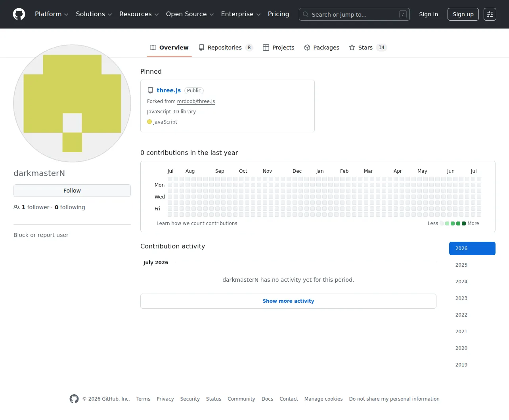Open the GitHub homepage logo

19,14
